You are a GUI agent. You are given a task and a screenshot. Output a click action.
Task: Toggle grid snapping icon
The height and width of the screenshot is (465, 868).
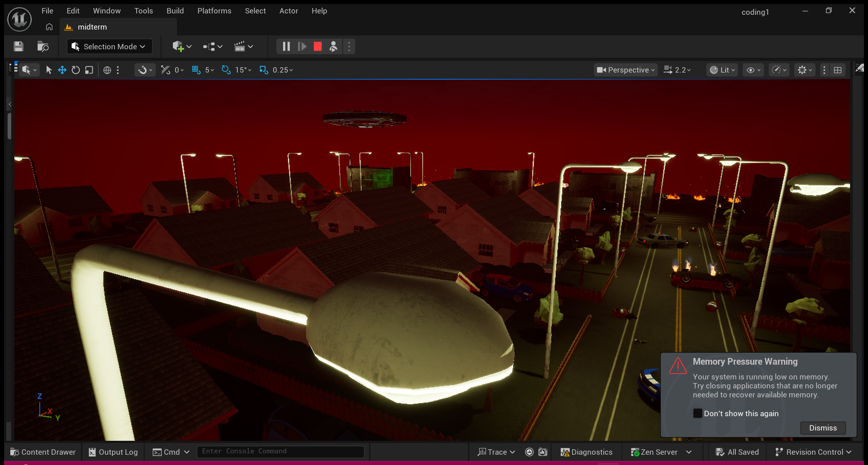[196, 70]
